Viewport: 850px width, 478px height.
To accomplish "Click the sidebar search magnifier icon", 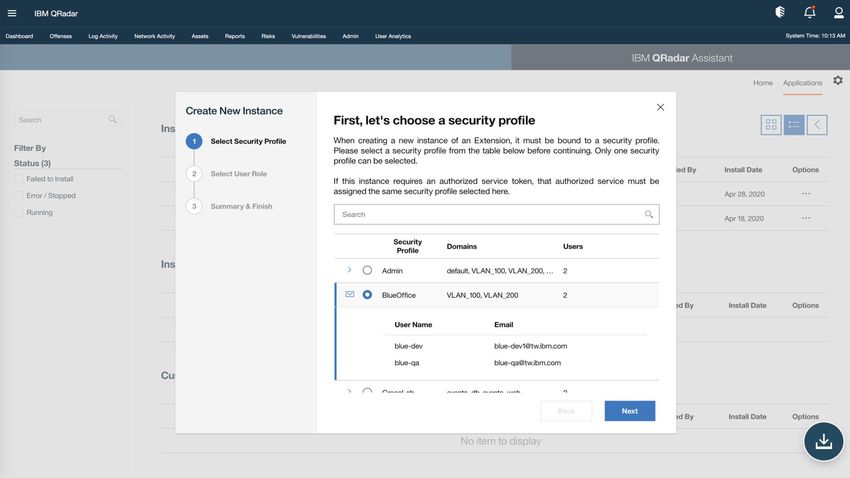I will 112,119.
